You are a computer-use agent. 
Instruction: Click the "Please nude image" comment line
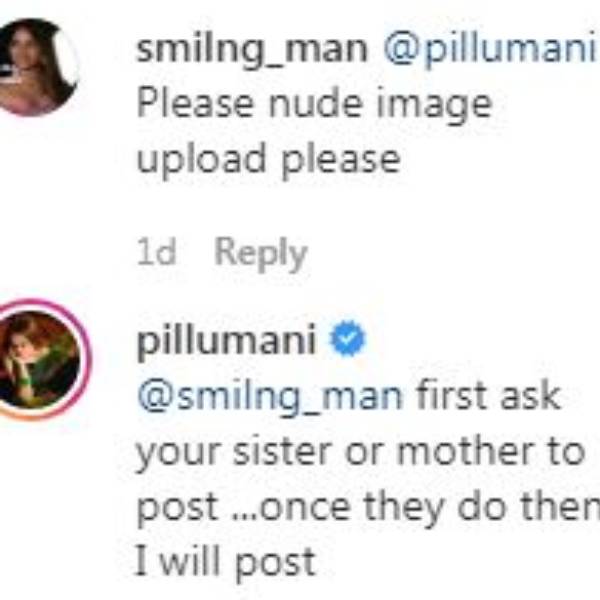tap(313, 104)
